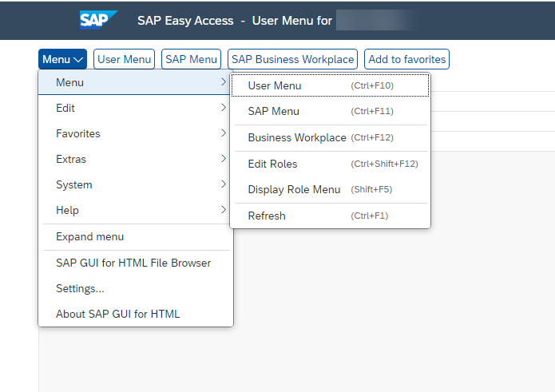The image size is (555, 392).
Task: Click chevron arrow next to Extras
Action: 224,159
